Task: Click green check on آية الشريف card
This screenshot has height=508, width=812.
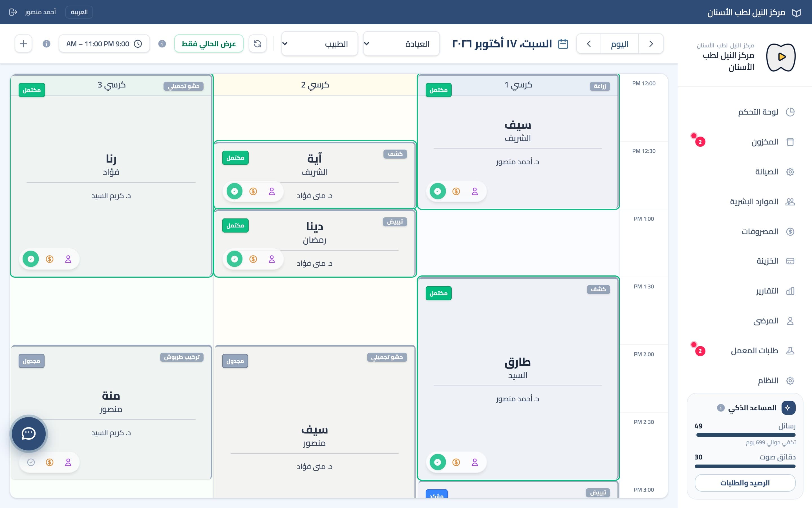Action: click(x=235, y=192)
